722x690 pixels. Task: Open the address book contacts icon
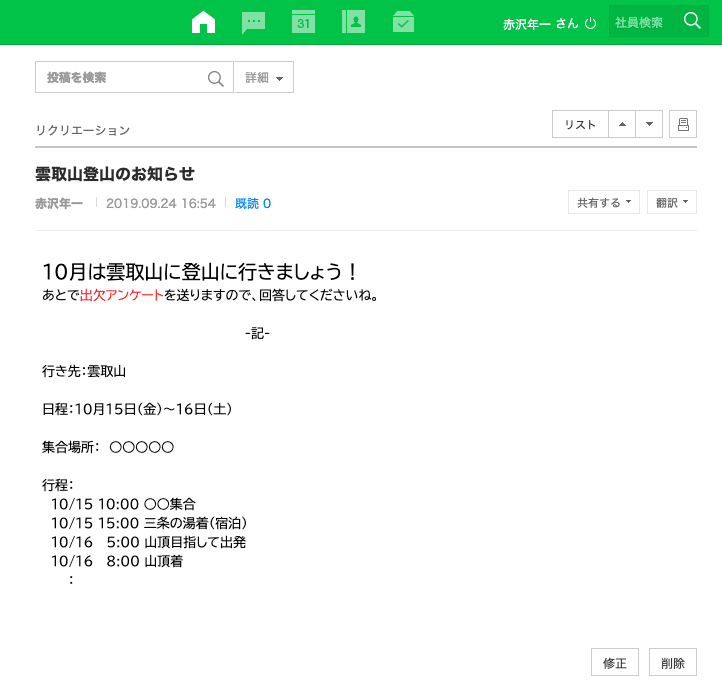(353, 22)
